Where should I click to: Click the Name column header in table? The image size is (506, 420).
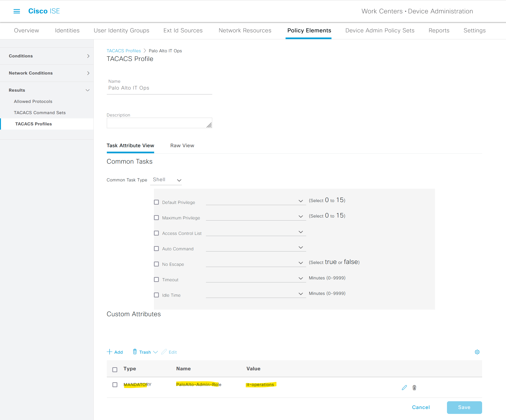pos(183,368)
